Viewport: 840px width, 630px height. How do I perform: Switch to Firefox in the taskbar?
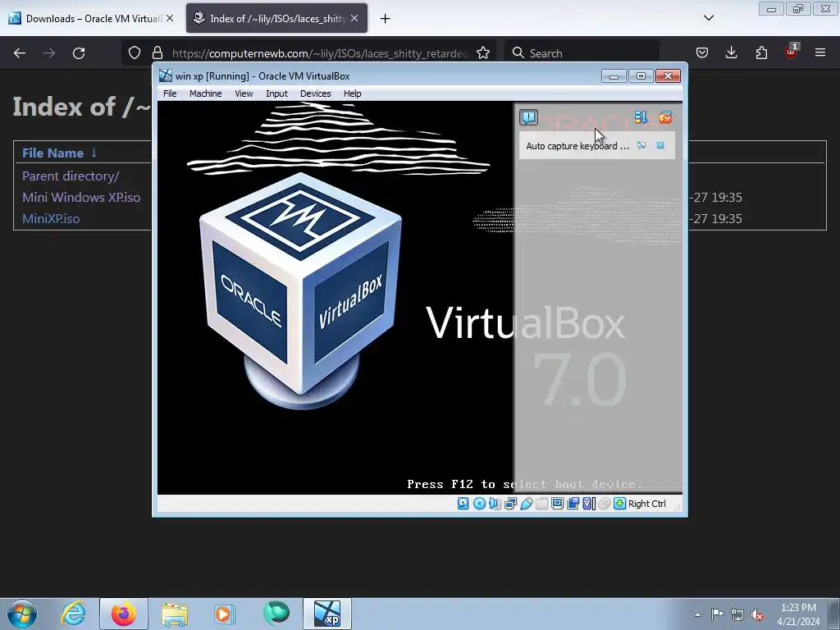coord(124,614)
